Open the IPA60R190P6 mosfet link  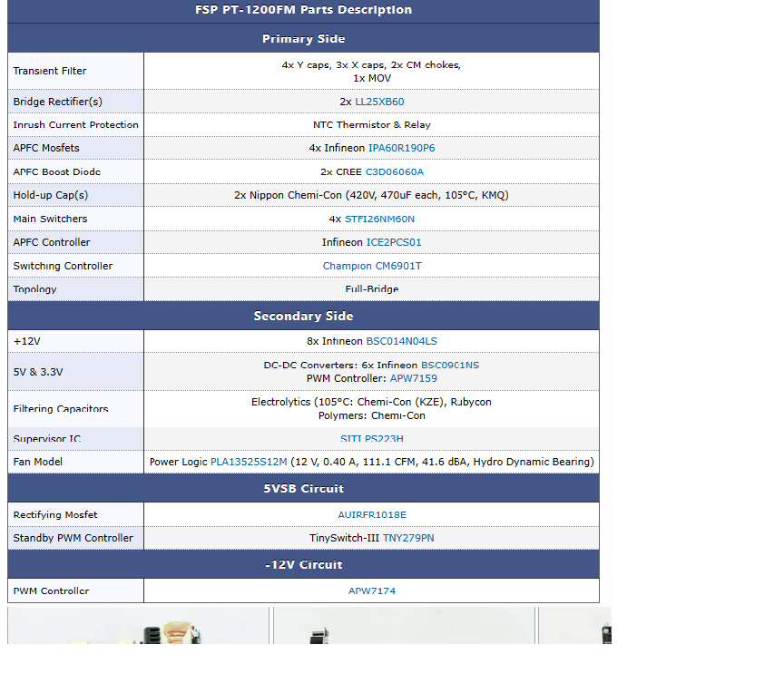tap(401, 148)
